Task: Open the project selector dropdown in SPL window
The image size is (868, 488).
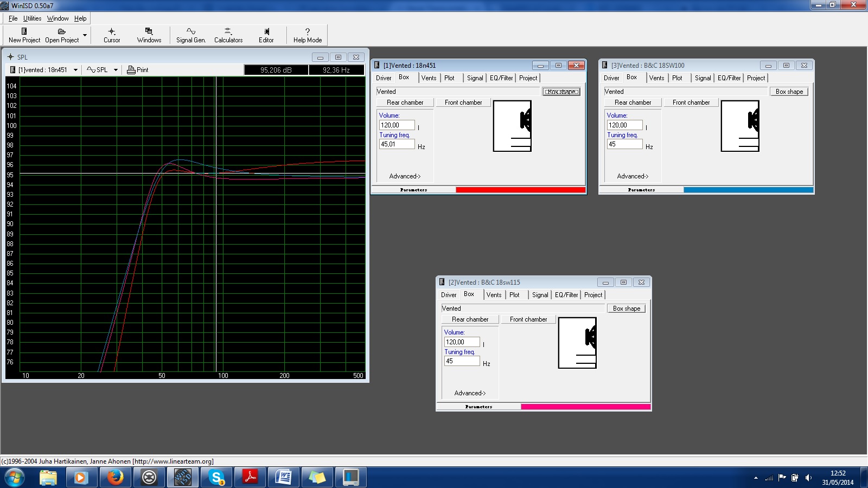Action: pyautogui.click(x=75, y=70)
